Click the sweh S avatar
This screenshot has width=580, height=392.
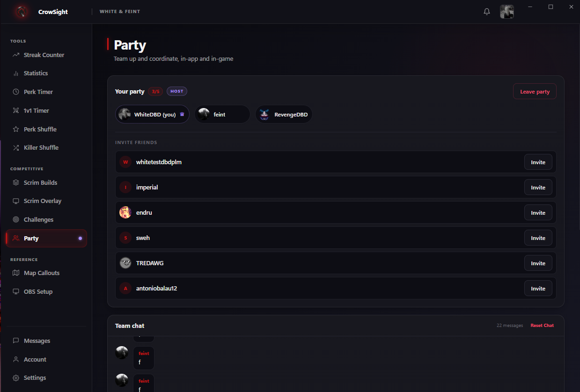tap(125, 238)
